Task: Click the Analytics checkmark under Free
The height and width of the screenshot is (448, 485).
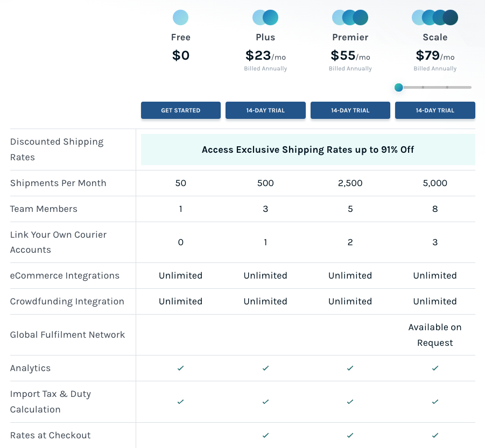Action: click(x=180, y=368)
